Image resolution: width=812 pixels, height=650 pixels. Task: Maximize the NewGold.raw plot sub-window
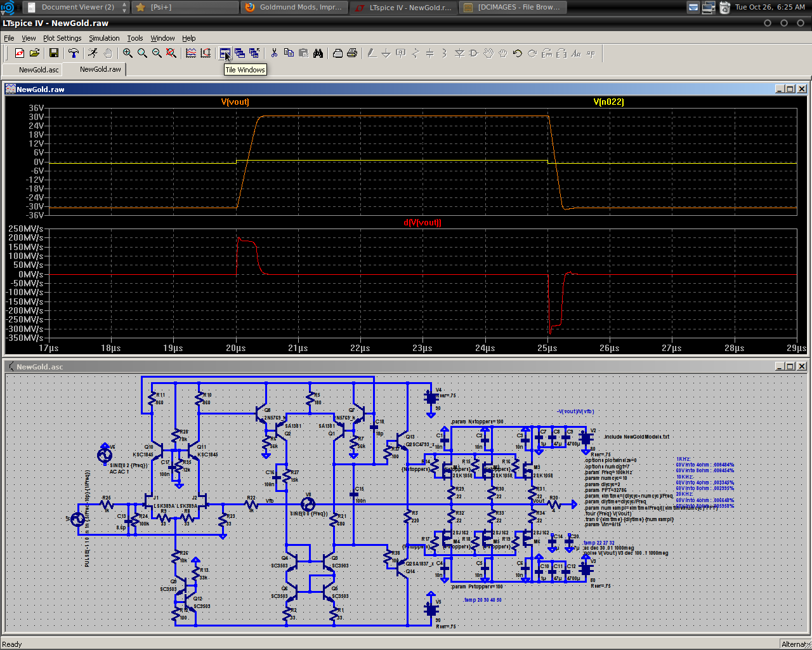[x=790, y=89]
